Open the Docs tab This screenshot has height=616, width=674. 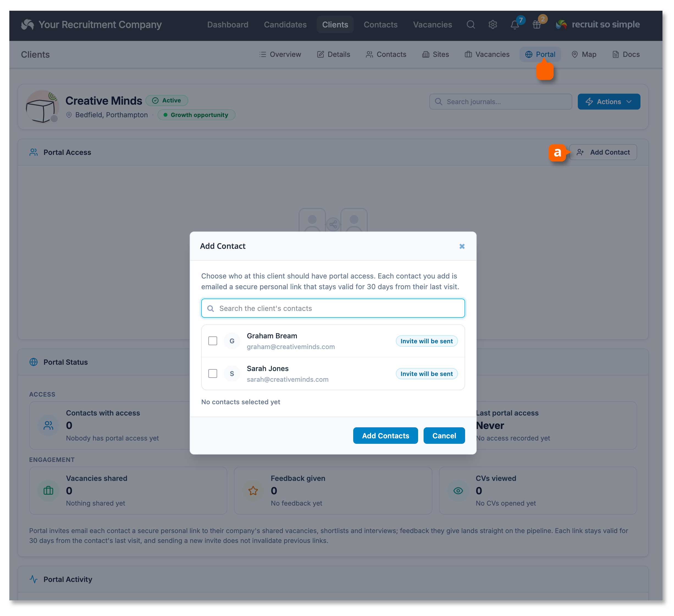click(x=626, y=54)
